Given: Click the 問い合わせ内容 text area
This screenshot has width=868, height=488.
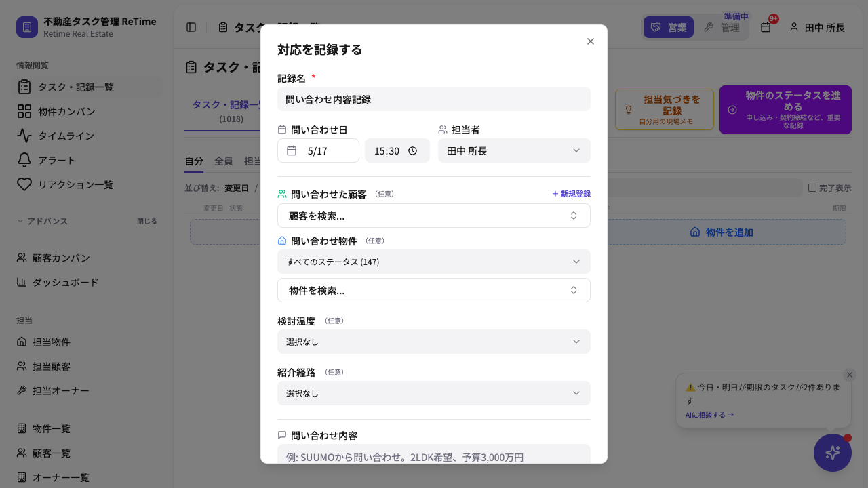Looking at the screenshot, I should pos(434,454).
